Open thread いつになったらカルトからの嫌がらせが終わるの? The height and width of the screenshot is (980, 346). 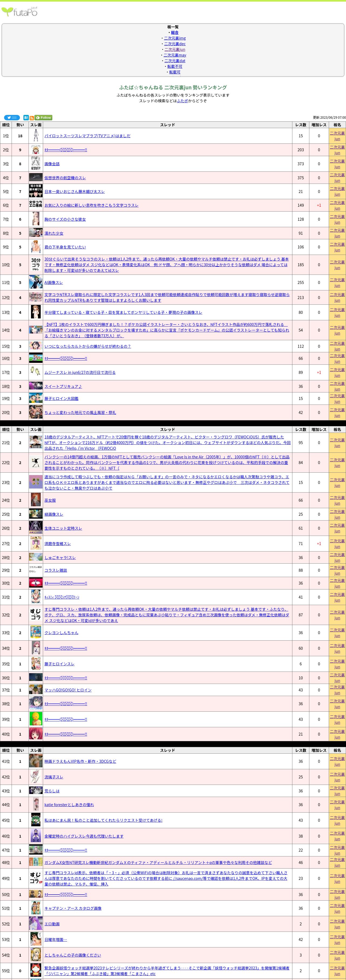click(x=88, y=347)
